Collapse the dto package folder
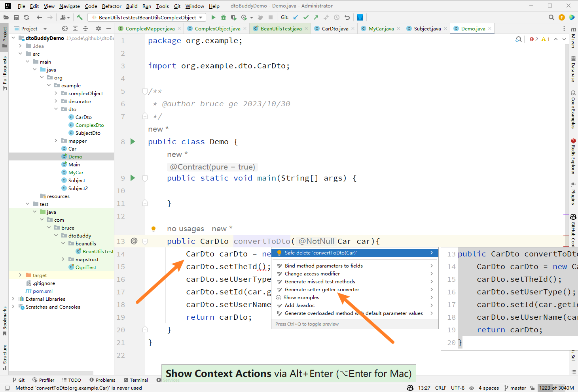Viewport: 578px width, 392px height. pos(56,109)
